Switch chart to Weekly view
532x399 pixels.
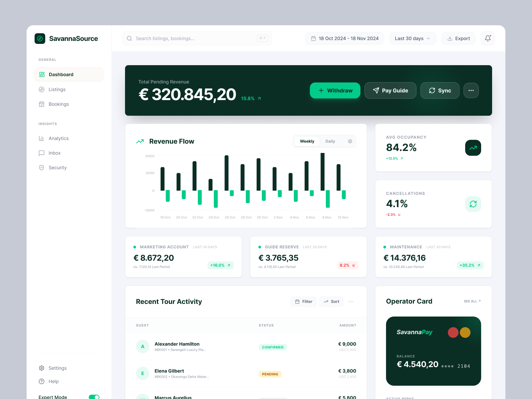[307, 141]
